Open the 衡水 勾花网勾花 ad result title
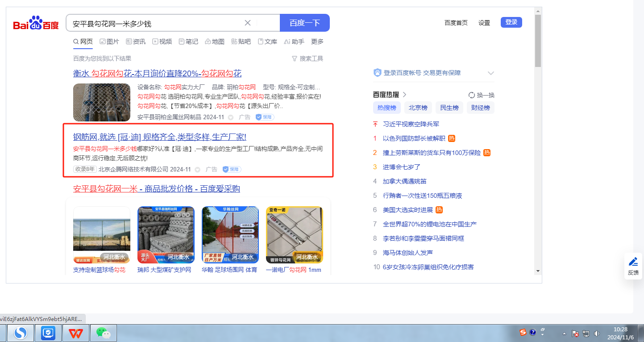Image resolution: width=644 pixels, height=342 pixels. click(158, 73)
